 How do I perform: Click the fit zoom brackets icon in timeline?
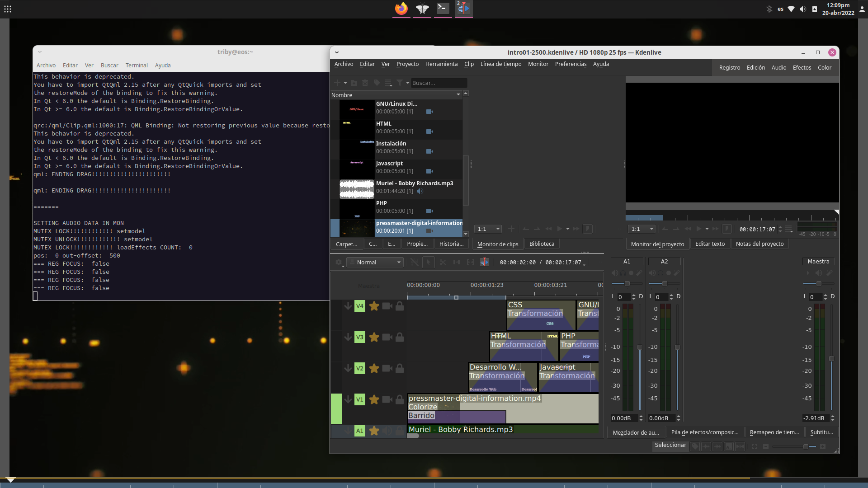pyautogui.click(x=471, y=262)
